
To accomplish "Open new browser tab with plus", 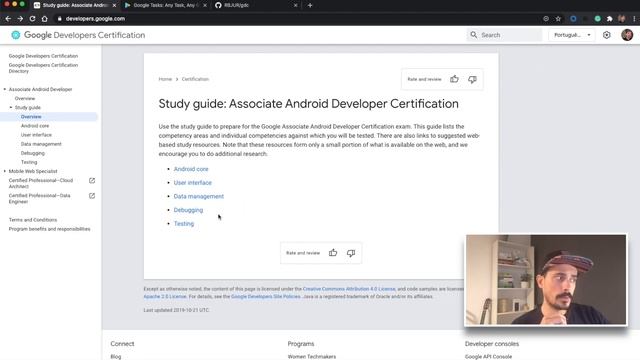I will coord(310,5).
